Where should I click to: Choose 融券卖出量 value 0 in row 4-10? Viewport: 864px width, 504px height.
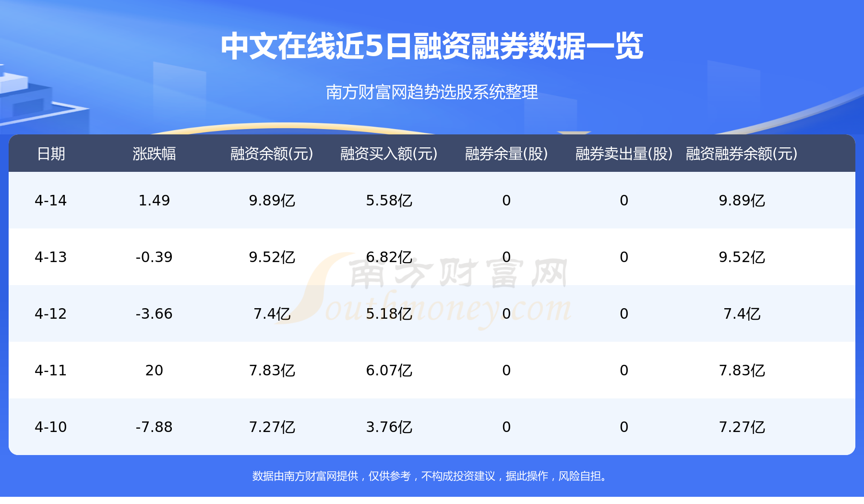[624, 427]
